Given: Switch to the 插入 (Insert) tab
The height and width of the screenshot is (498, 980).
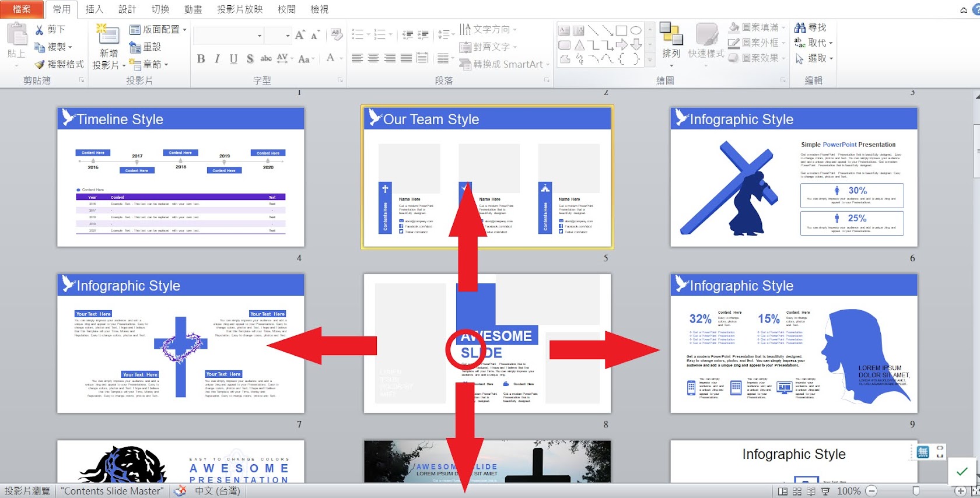Looking at the screenshot, I should pos(94,9).
